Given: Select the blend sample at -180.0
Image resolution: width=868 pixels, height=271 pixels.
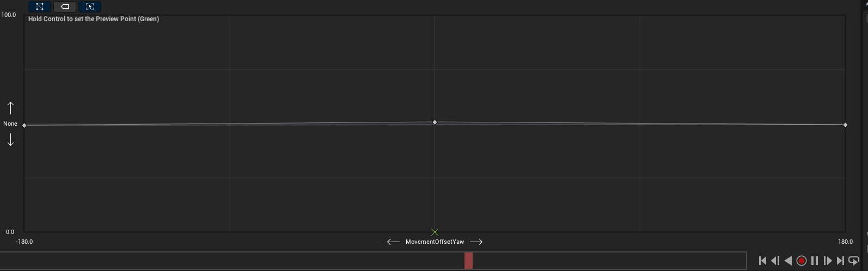Looking at the screenshot, I should click(24, 125).
